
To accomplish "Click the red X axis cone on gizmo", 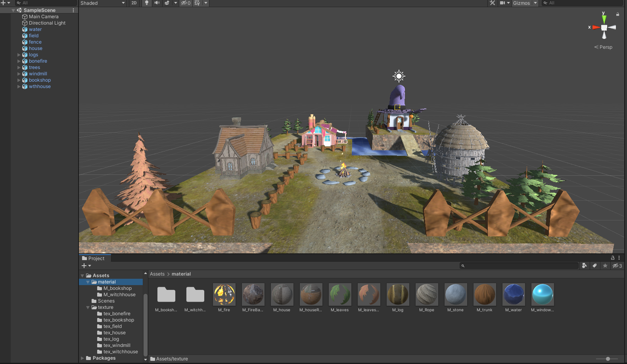I will pos(596,27).
